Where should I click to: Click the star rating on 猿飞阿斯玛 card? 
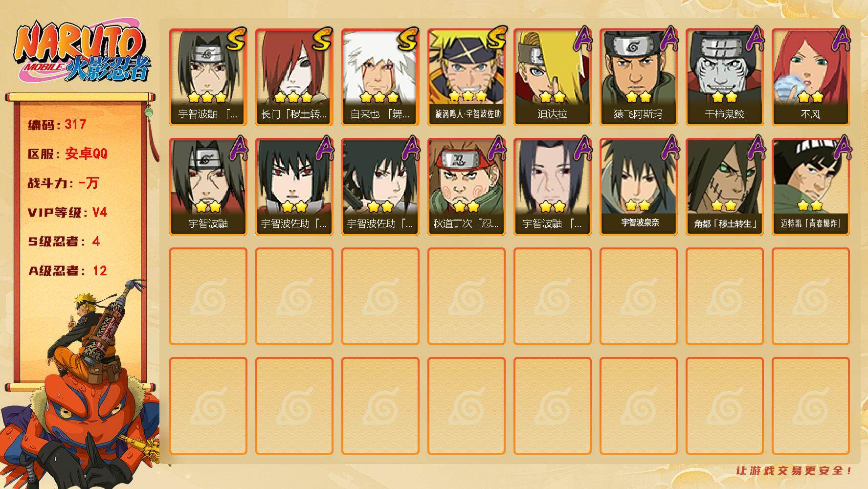coord(638,96)
